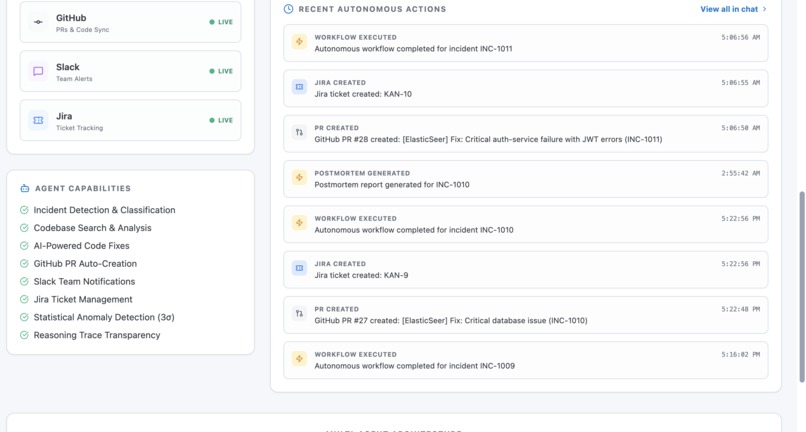Click the Slack chat bubble icon
Viewport: 806px width, 432px height.
pos(38,71)
